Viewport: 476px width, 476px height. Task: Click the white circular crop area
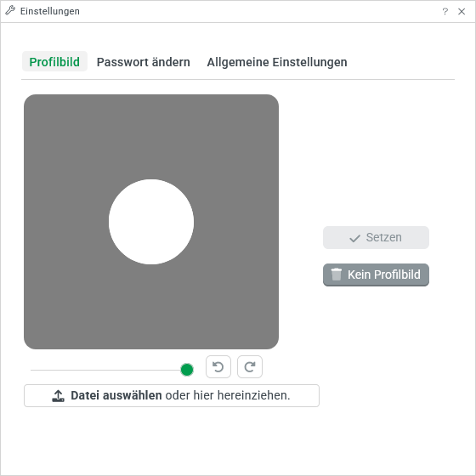(x=151, y=222)
